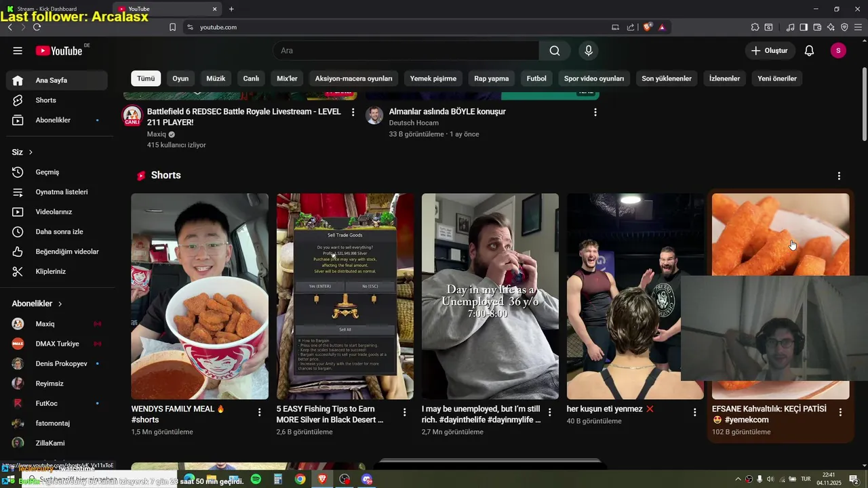Open Oynatma listeleri playlists

coord(57,192)
